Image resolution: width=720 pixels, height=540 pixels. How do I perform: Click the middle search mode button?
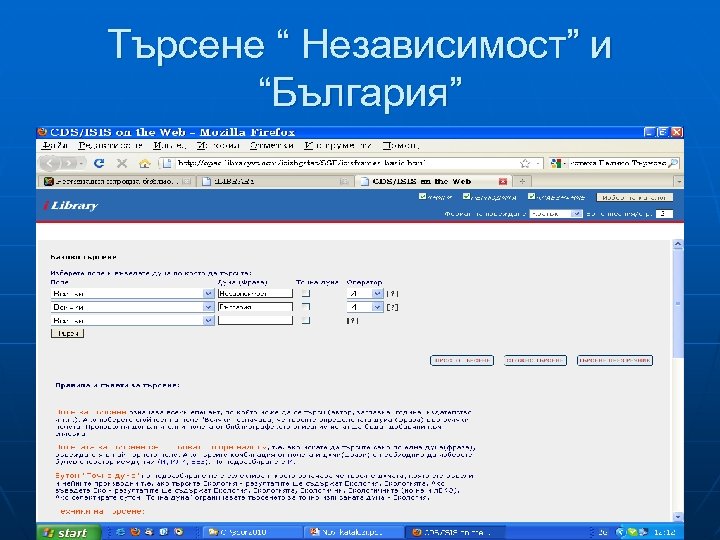[535, 360]
